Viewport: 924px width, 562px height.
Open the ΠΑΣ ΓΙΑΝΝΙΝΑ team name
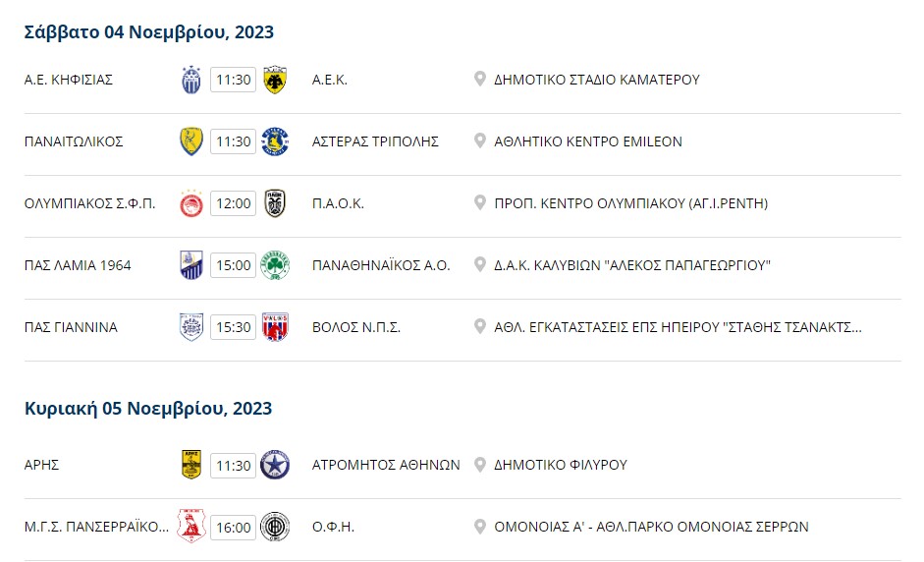pos(71,327)
